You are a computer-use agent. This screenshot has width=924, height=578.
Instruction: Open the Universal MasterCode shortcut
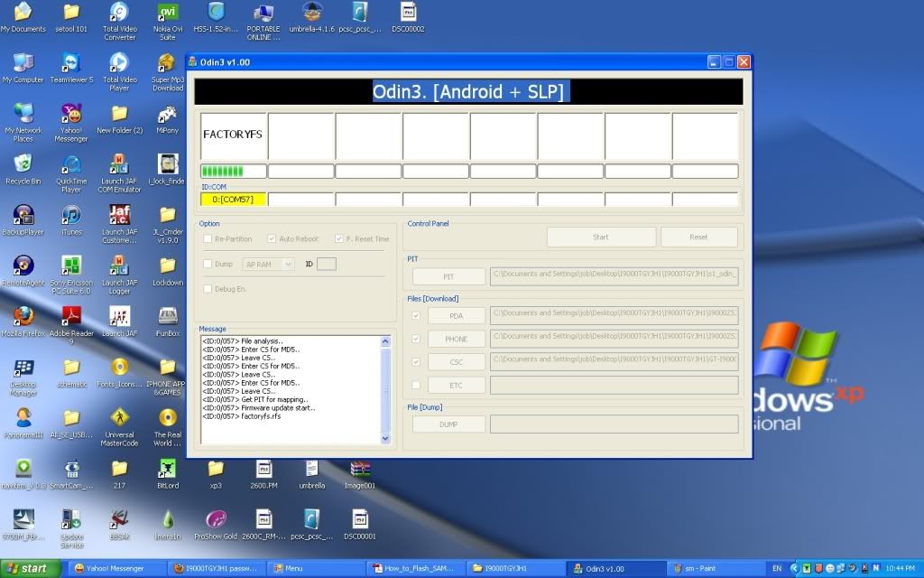point(120,427)
